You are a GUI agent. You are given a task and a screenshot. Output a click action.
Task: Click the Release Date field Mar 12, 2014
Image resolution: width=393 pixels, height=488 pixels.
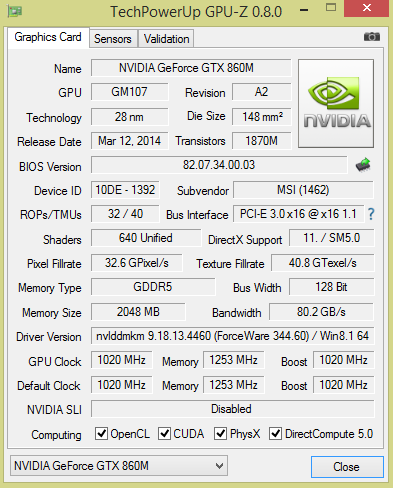pyautogui.click(x=130, y=141)
